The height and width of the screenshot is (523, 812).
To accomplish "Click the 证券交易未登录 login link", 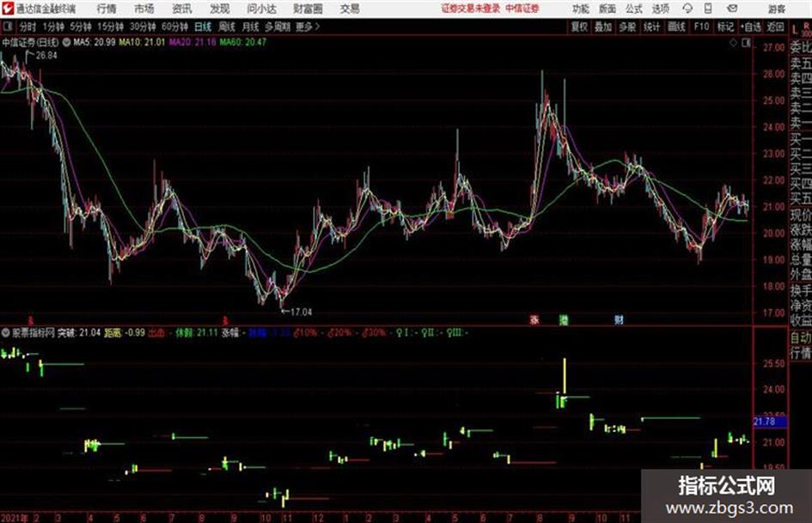I will pos(471,9).
